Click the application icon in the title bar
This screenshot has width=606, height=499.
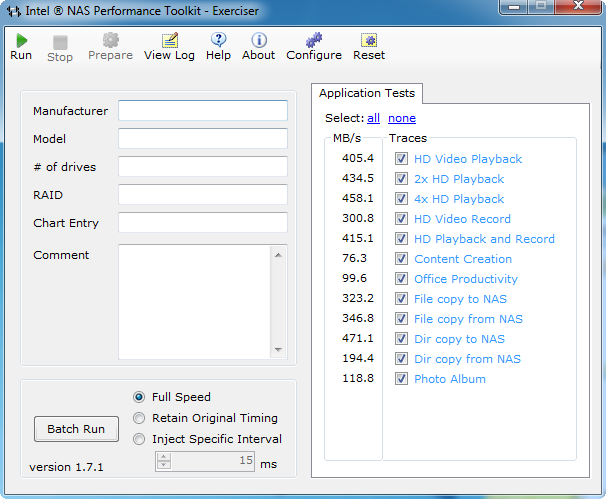(x=14, y=11)
